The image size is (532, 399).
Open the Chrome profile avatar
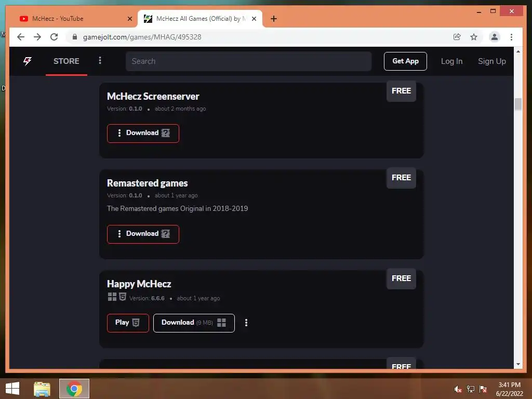(495, 37)
